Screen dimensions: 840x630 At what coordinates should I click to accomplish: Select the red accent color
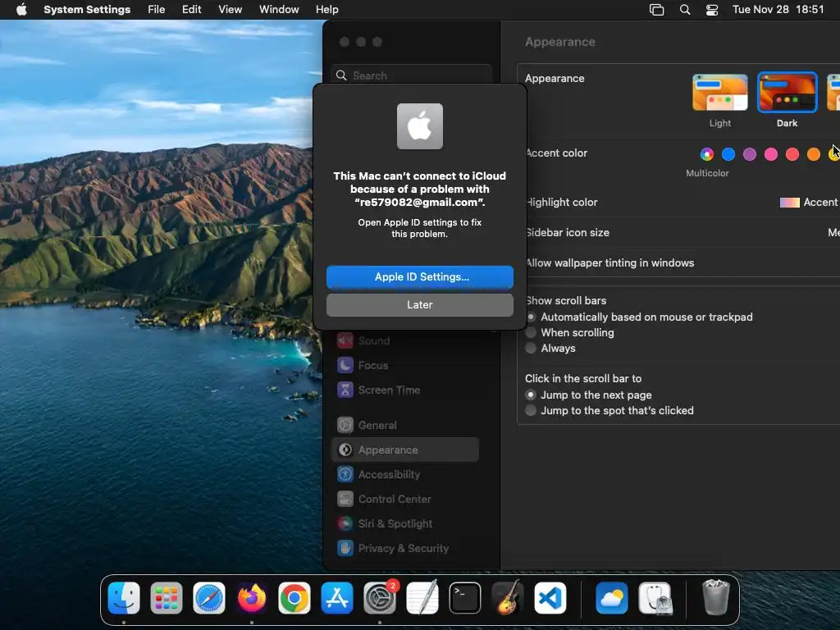pyautogui.click(x=792, y=154)
